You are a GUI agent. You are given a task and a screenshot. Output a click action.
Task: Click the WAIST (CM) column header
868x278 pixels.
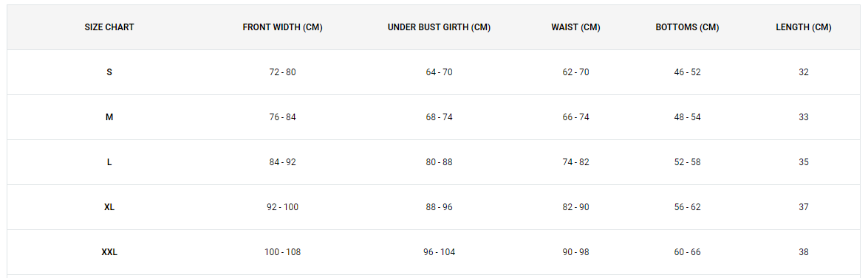[575, 27]
